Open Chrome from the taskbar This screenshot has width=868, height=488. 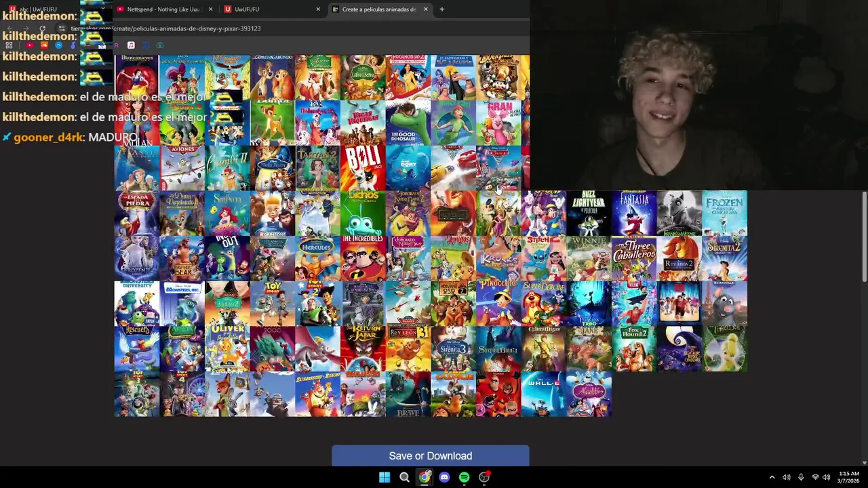tap(425, 477)
